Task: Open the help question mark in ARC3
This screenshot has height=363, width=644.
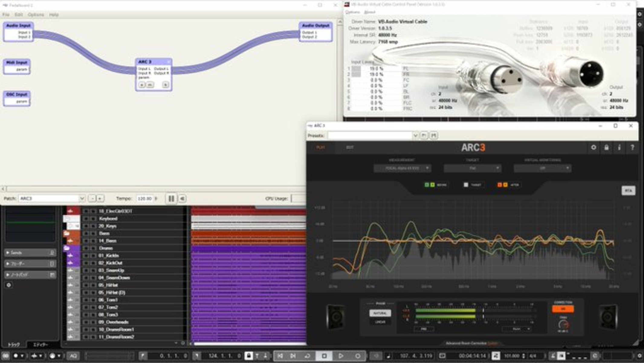Action: pos(632,147)
